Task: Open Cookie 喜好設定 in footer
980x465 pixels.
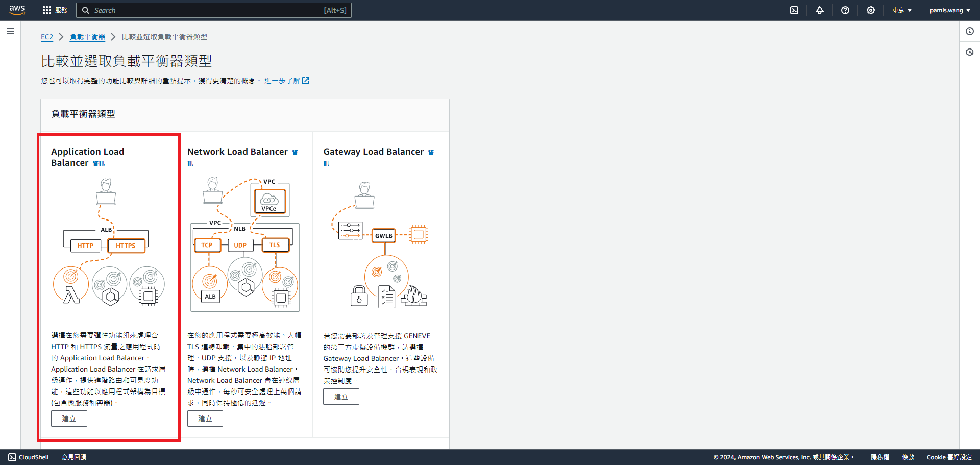Action: tap(949, 457)
